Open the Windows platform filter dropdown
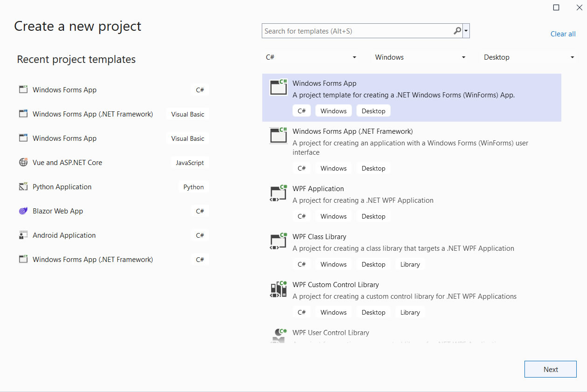This screenshot has width=587, height=392. pos(420,57)
